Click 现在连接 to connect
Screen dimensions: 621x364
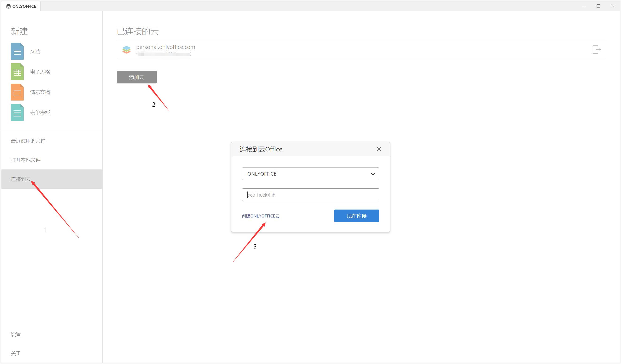[x=356, y=216]
